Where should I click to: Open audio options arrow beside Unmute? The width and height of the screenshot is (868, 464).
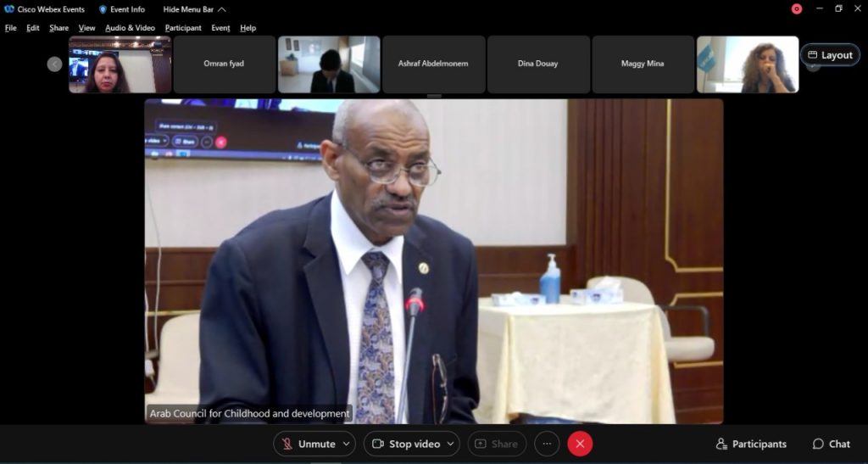[x=347, y=444]
